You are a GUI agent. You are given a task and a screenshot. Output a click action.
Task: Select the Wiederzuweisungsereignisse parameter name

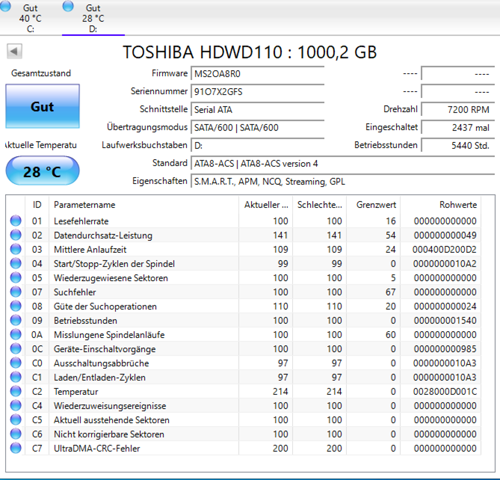[x=110, y=406]
